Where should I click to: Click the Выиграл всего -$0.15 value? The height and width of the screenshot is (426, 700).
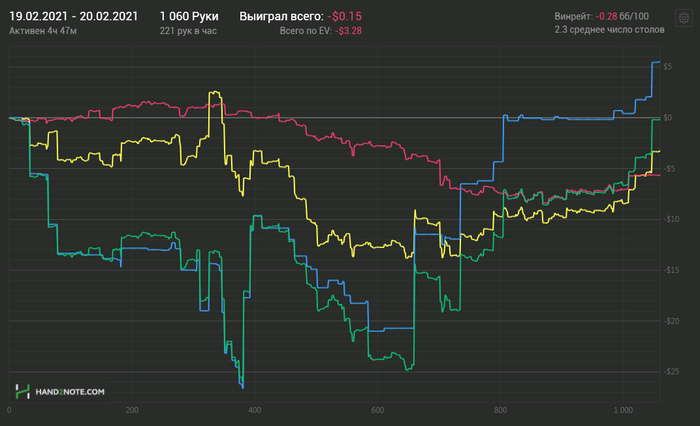pos(344,17)
